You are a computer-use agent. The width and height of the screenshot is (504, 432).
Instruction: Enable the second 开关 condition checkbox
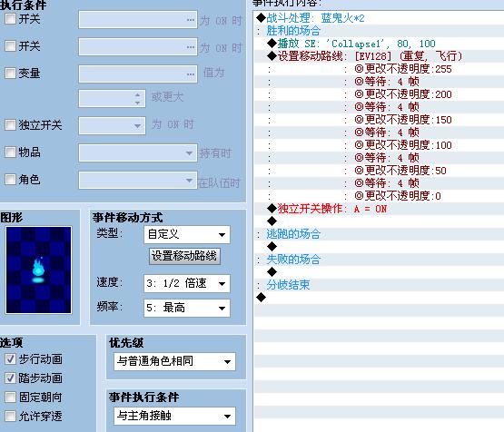tap(10, 46)
